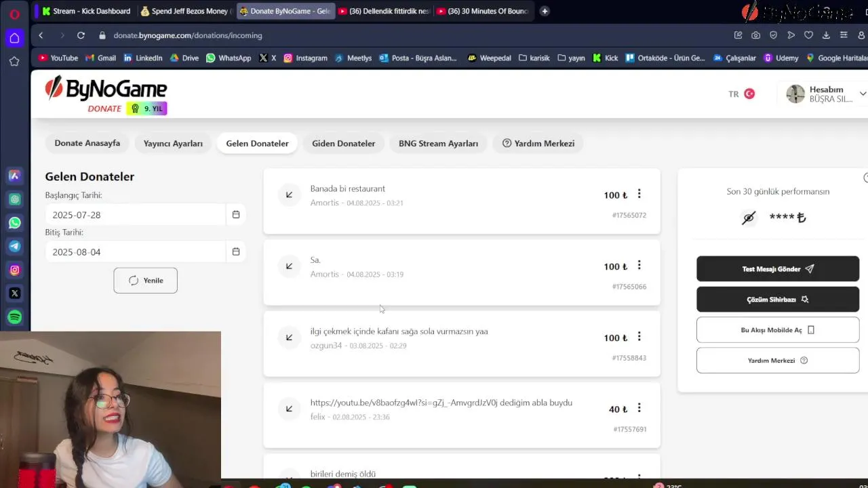Screen dimensions: 868x488
Task: Click incoming arrow icon of 'Sa.' donation
Action: pyautogui.click(x=289, y=266)
